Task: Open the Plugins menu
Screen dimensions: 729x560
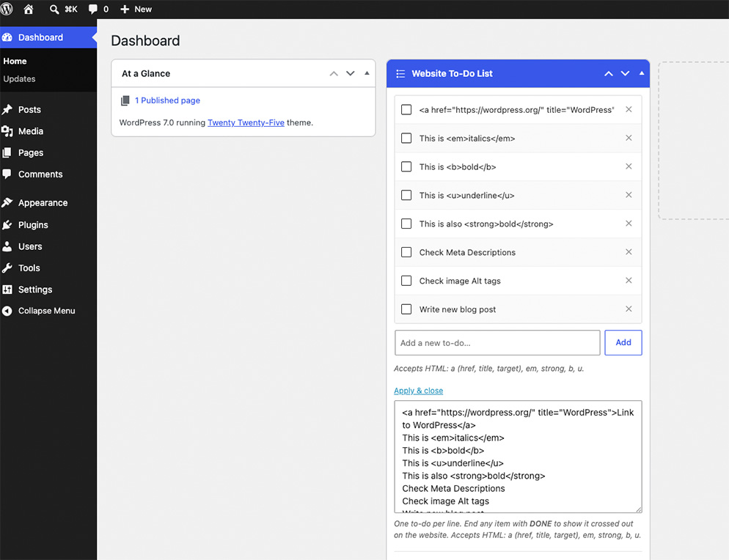Action: point(33,225)
